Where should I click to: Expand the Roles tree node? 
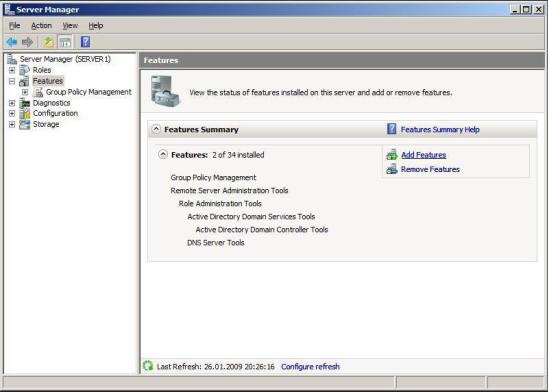12,70
